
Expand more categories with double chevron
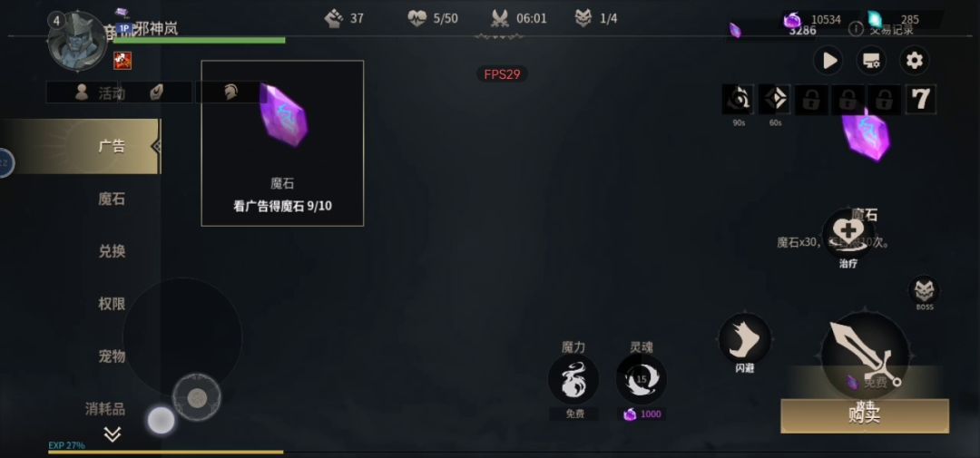click(x=113, y=434)
